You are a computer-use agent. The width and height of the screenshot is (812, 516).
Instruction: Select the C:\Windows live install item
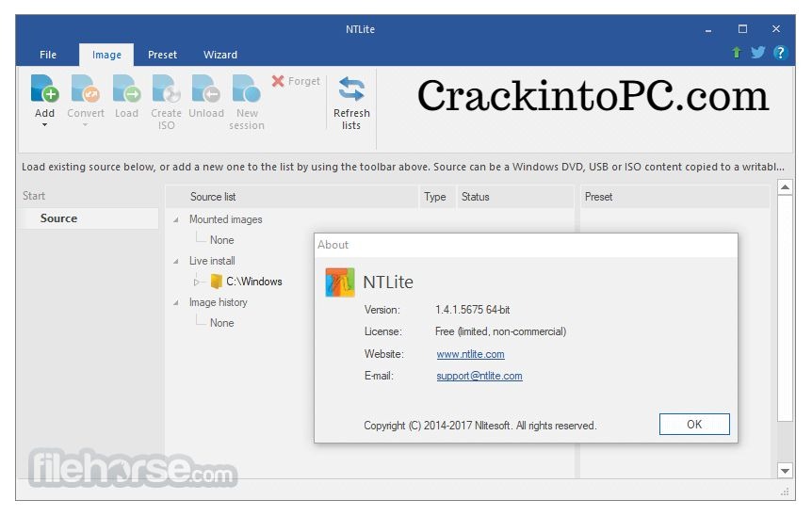point(253,282)
